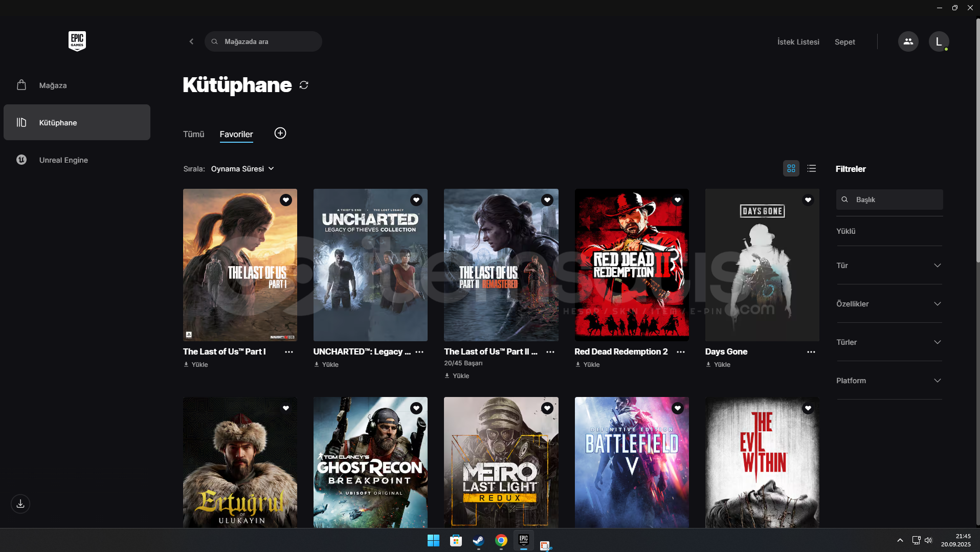Go back with the back arrow
The width and height of the screenshot is (980, 552).
pyautogui.click(x=191, y=41)
